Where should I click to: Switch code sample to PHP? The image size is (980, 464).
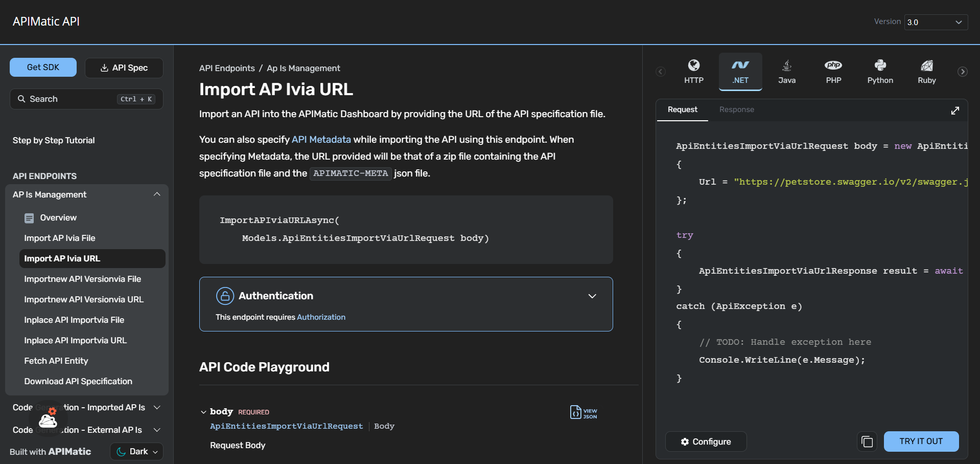(833, 72)
